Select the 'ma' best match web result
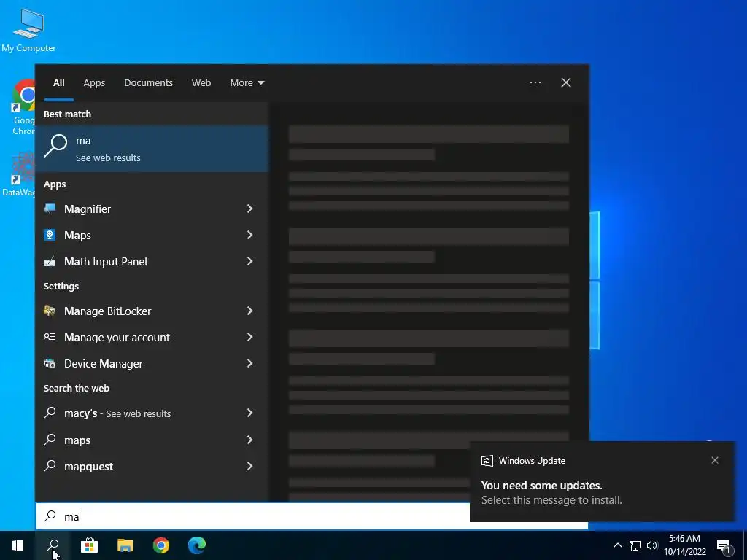This screenshot has width=747, height=560. 152,149
